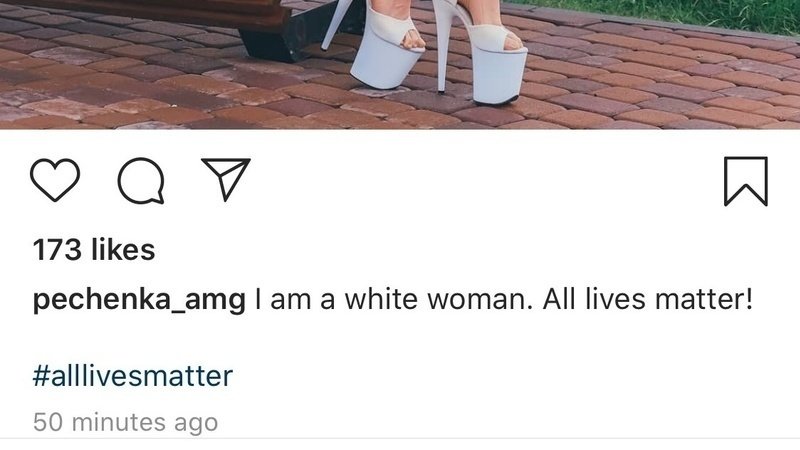Open the pechenka_amg profile
Screen dimensions: 800x450
139,300
